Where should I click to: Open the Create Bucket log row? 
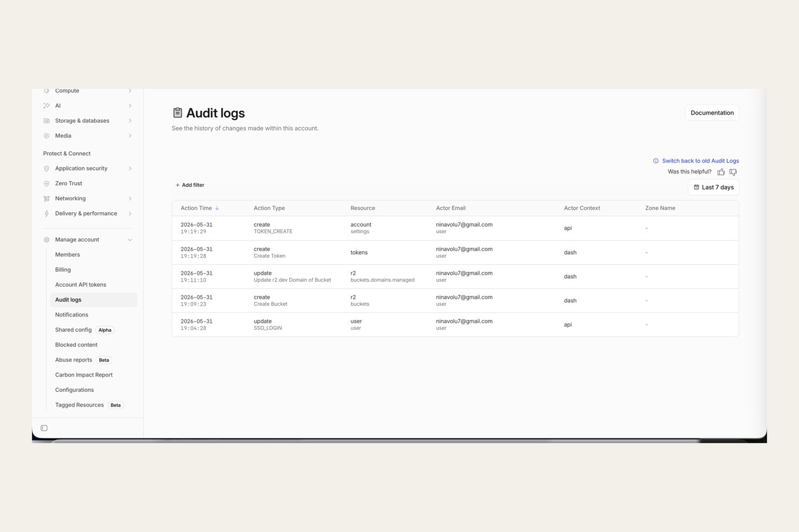click(455, 300)
